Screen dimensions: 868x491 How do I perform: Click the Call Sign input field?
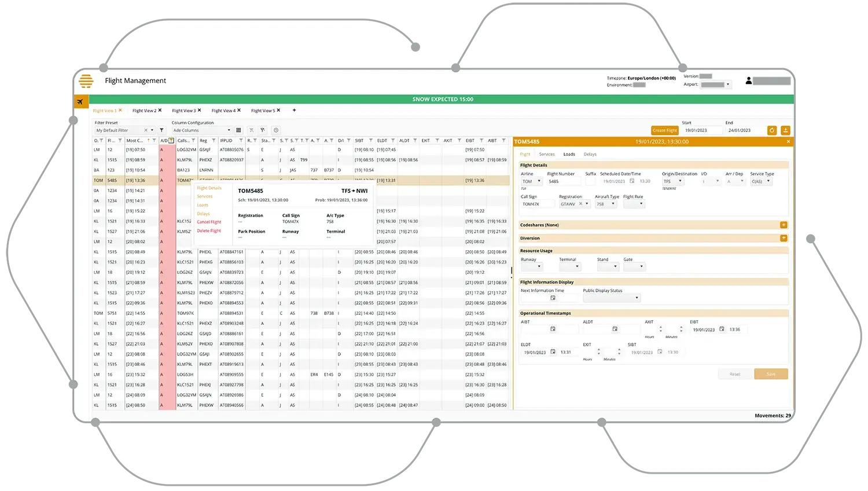[536, 204]
